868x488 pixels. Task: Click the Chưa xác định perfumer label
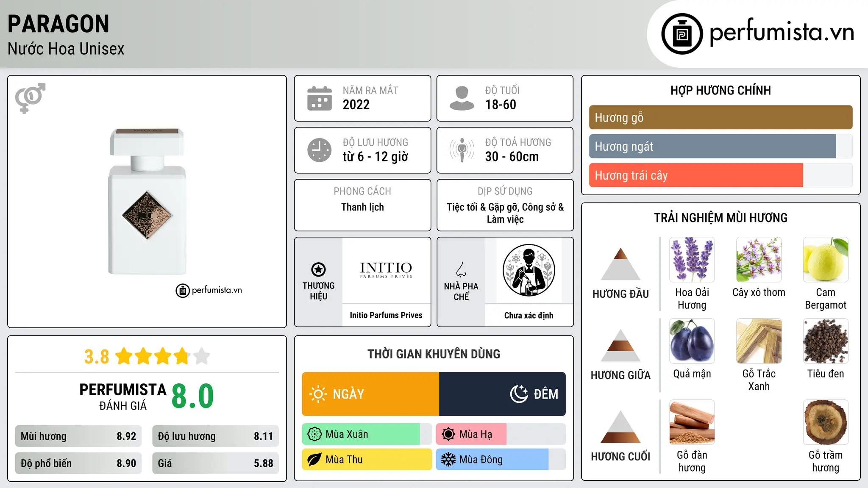(x=529, y=315)
